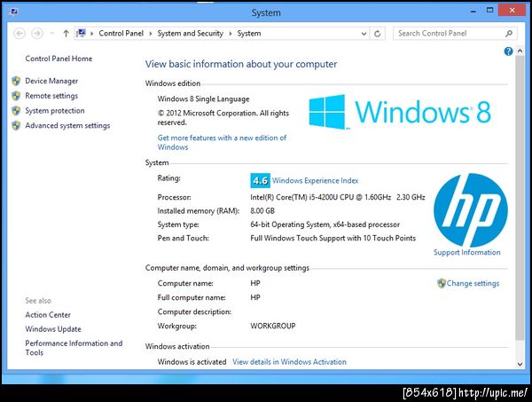Click the scrollbar down arrow
532x402 pixels.
(x=520, y=365)
